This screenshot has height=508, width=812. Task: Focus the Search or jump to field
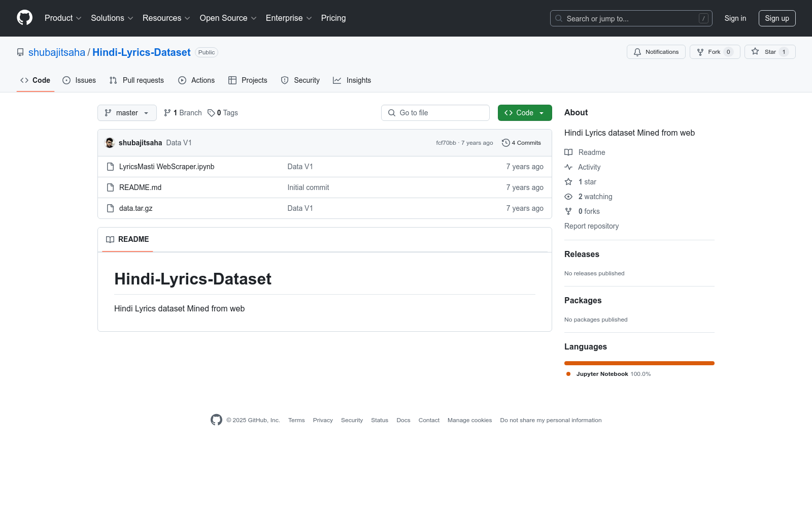[x=631, y=18]
